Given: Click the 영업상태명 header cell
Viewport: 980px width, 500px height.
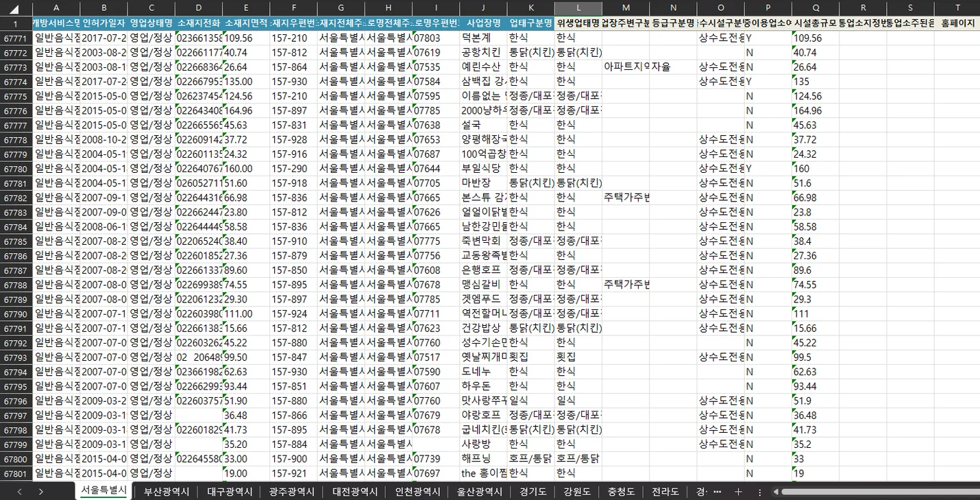Looking at the screenshot, I should pyautogui.click(x=151, y=23).
